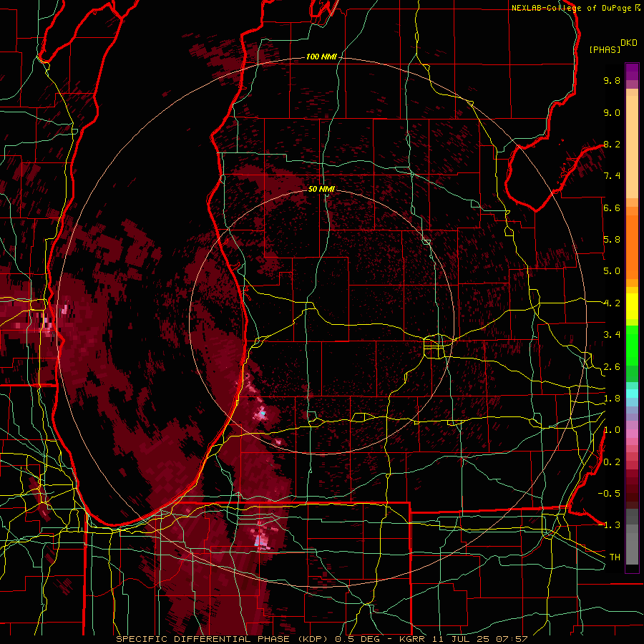Click the [PHAS] legend title

click(x=605, y=50)
